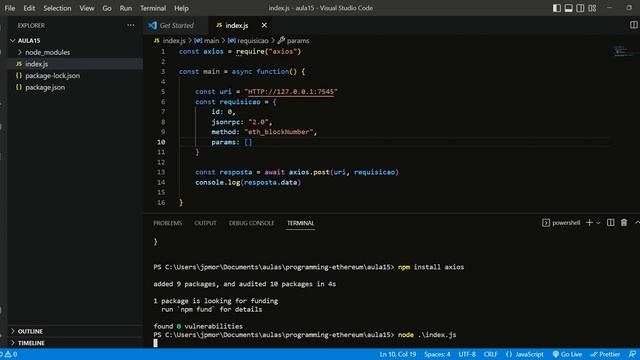Collapse the AULA15 folder section
The height and width of the screenshot is (360, 640).
pos(76,40)
